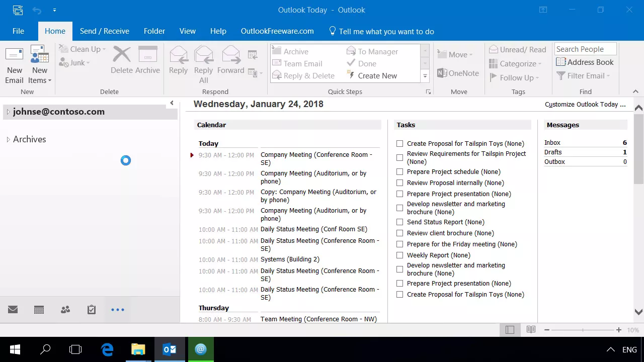Switch to the Send / Receive tab
The image size is (644, 362).
(x=104, y=31)
